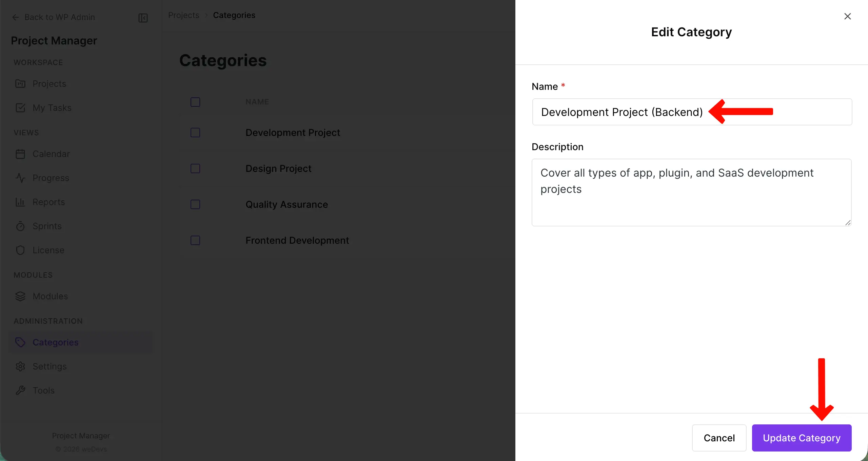Click the Update Category button
The height and width of the screenshot is (461, 868).
802,438
